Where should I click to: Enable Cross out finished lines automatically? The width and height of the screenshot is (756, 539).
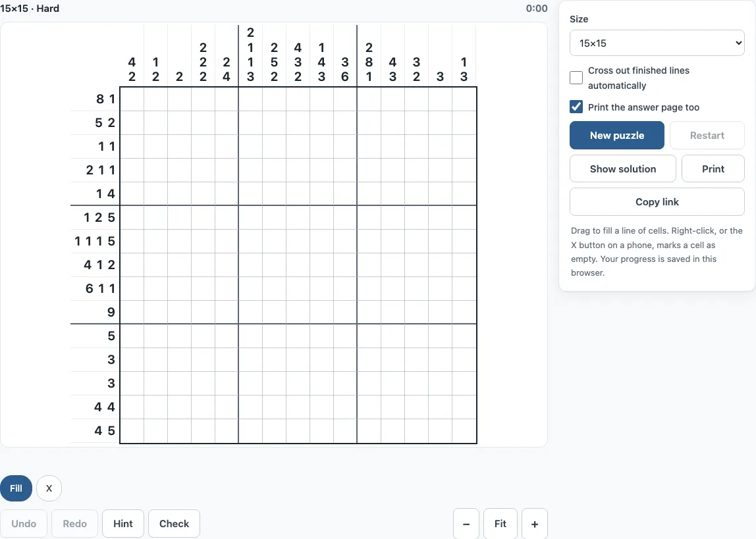(576, 78)
